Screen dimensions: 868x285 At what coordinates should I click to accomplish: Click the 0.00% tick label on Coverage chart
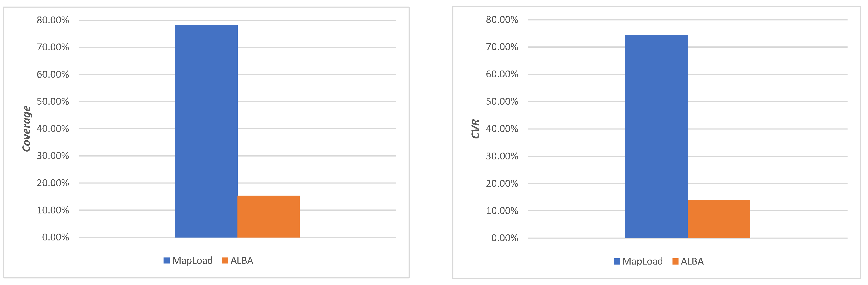(x=55, y=238)
